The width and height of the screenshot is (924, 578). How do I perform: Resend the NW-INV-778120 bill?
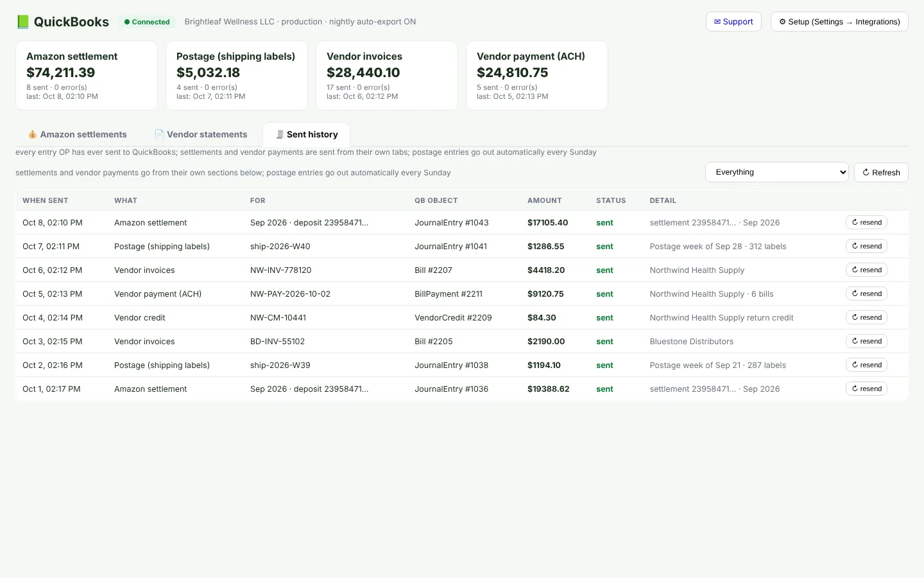(x=866, y=270)
